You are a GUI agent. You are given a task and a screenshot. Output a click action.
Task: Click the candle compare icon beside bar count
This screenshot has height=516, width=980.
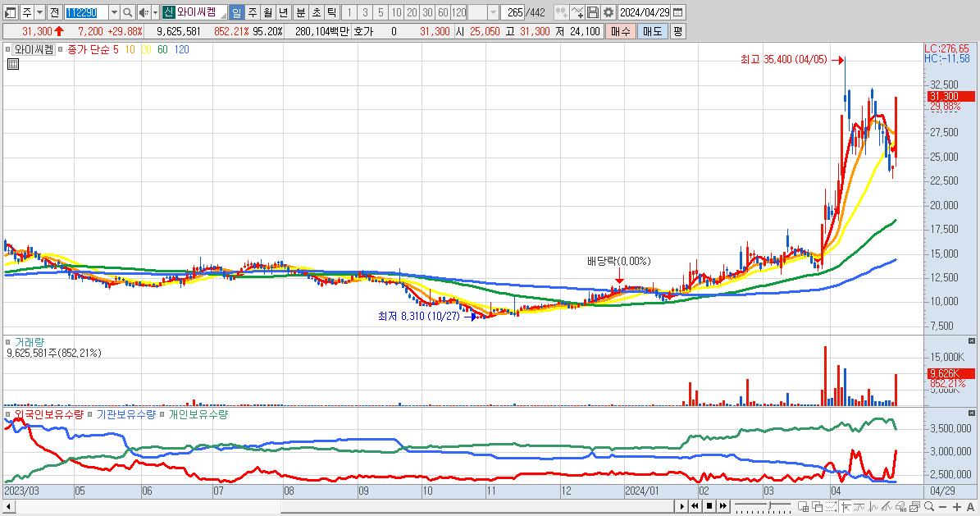pyautogui.click(x=561, y=12)
